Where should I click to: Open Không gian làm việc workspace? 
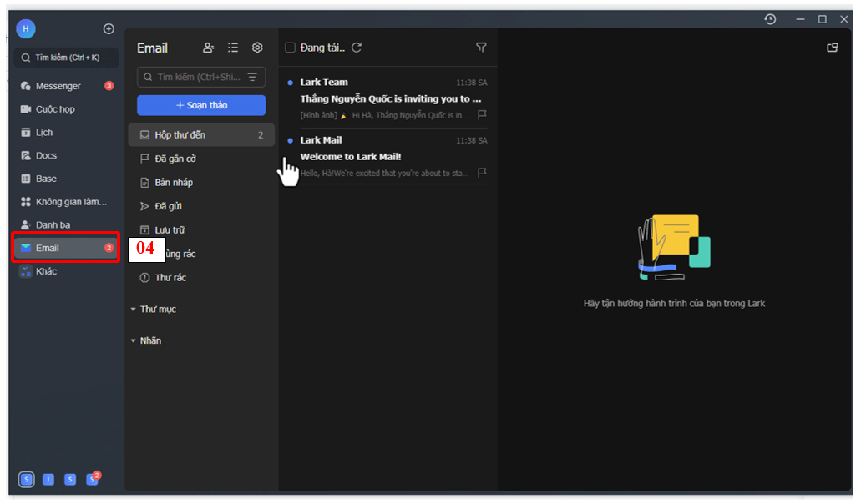point(66,202)
